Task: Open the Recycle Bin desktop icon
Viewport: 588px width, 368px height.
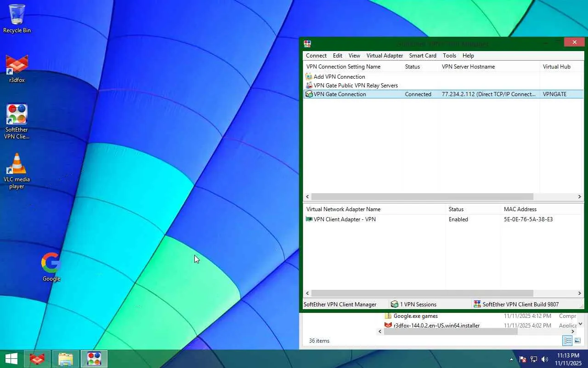Action: (17, 18)
